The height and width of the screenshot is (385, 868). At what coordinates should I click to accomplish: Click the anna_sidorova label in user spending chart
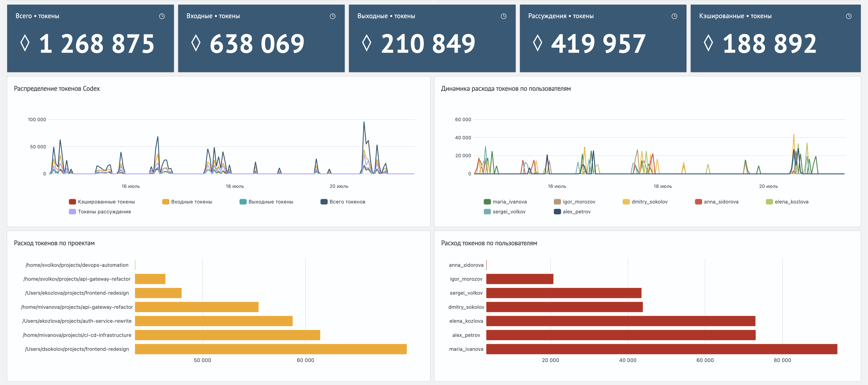[466, 265]
